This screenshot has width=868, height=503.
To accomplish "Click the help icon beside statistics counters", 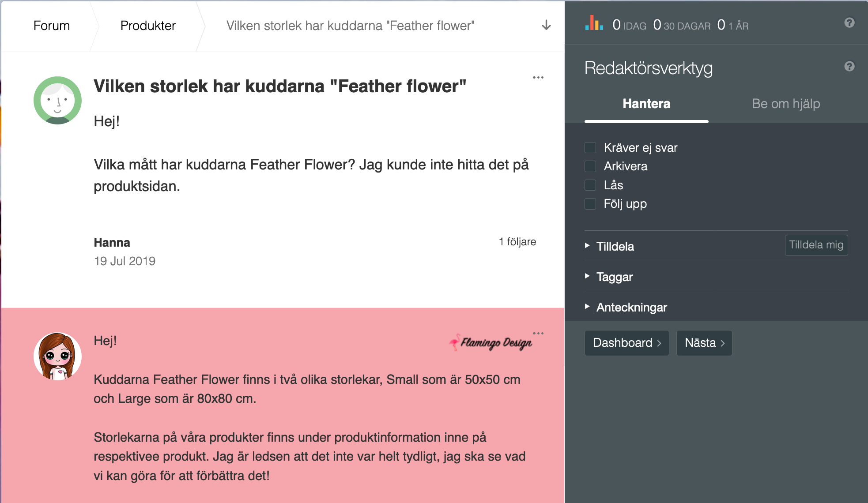I will pyautogui.click(x=849, y=23).
